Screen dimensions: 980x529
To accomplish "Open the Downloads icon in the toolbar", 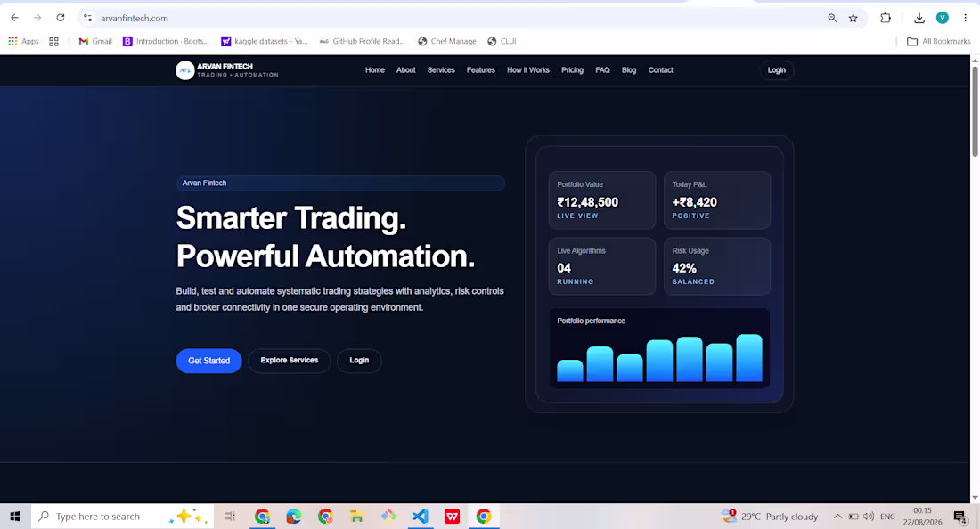I will [919, 18].
